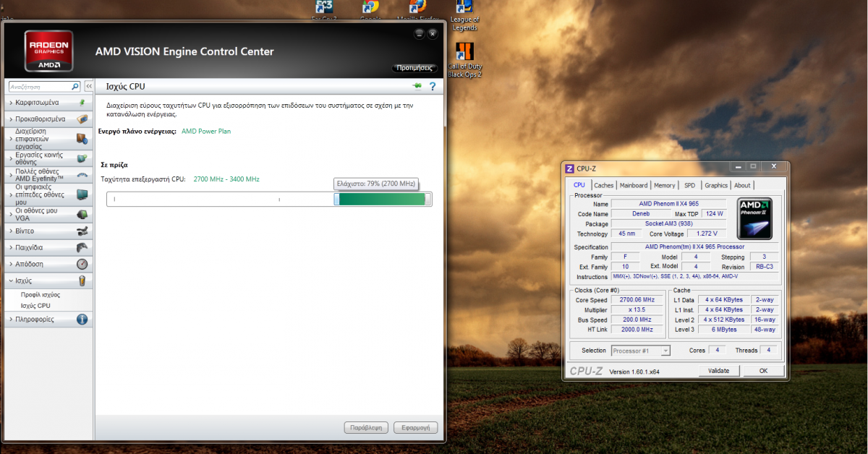The height and width of the screenshot is (454, 868).
Task: Click the AMD Power Plan link
Action: (x=206, y=131)
